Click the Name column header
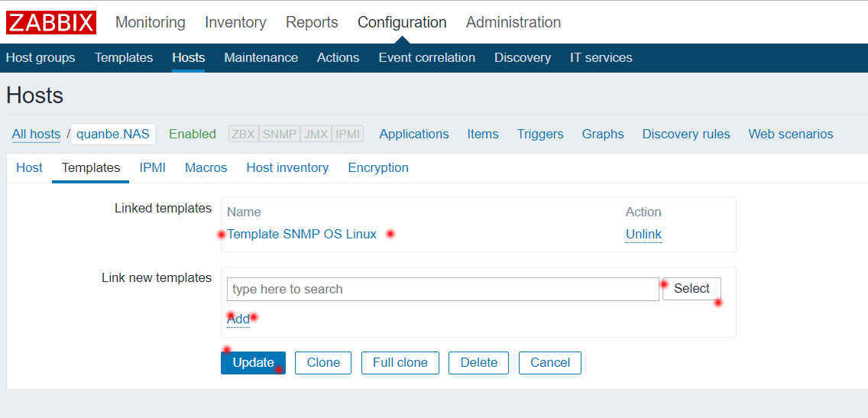 [x=244, y=212]
